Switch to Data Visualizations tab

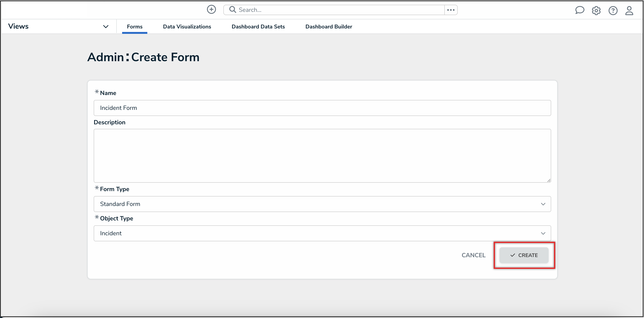pos(187,26)
